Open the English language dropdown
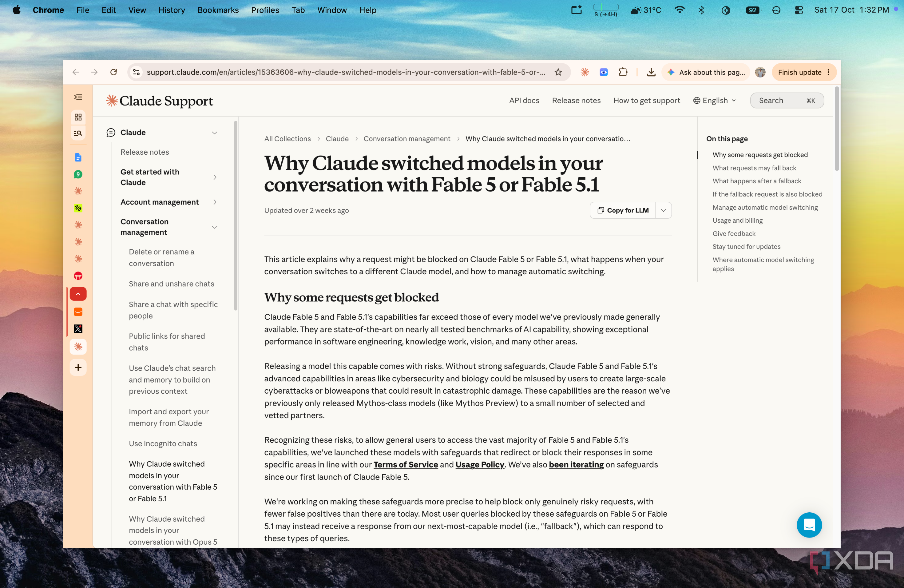 [715, 101]
